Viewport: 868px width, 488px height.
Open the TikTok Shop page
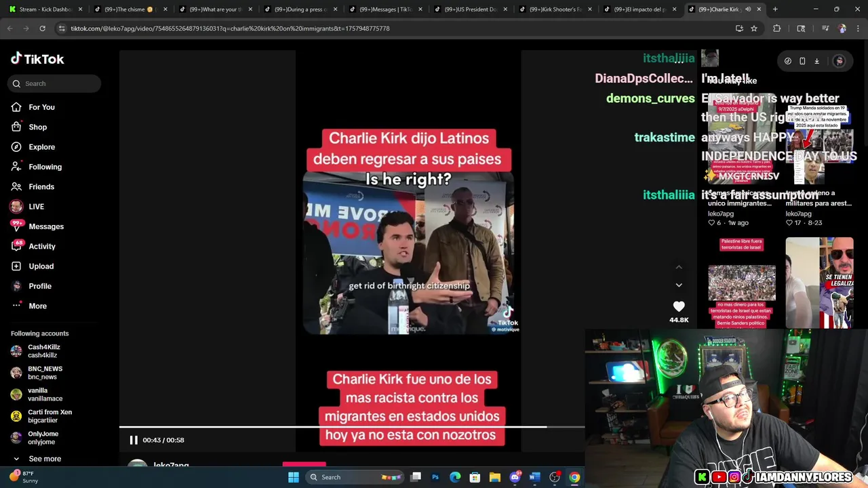coord(37,127)
